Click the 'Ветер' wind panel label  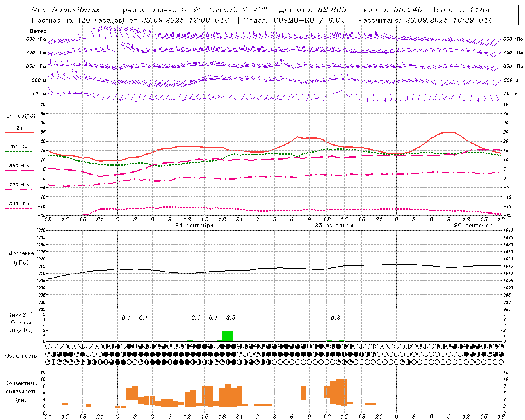pos(38,31)
